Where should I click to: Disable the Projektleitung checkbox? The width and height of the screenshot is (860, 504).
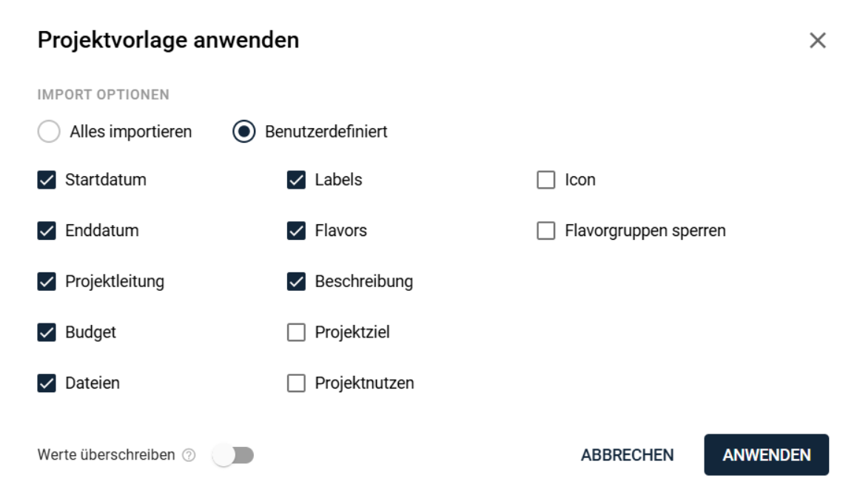(x=47, y=282)
